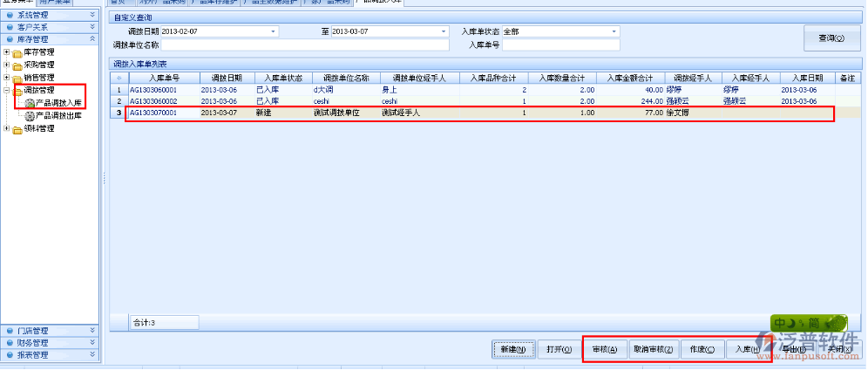
Task: Click the 打开(O) button
Action: point(559,350)
